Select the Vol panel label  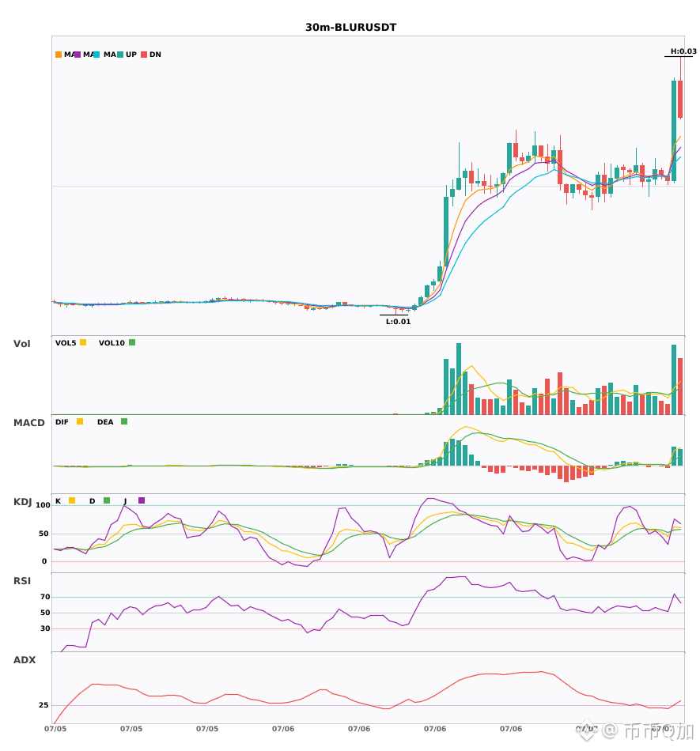[x=21, y=344]
